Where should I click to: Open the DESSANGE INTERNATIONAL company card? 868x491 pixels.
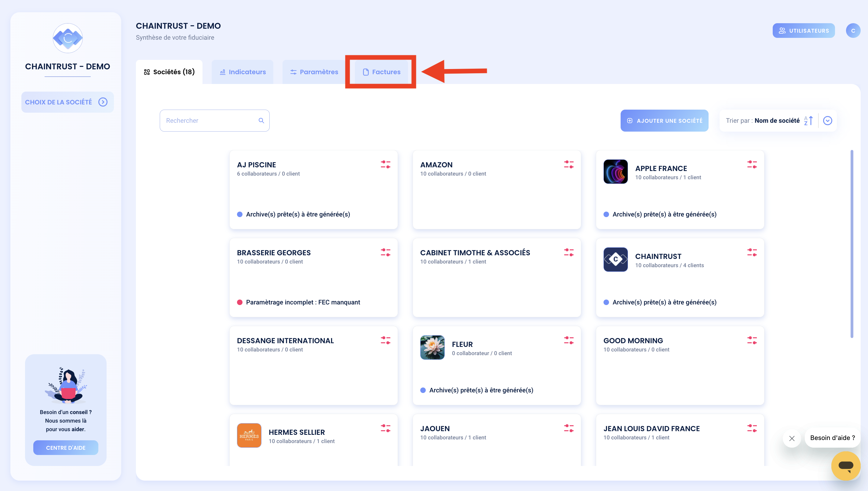coord(313,365)
